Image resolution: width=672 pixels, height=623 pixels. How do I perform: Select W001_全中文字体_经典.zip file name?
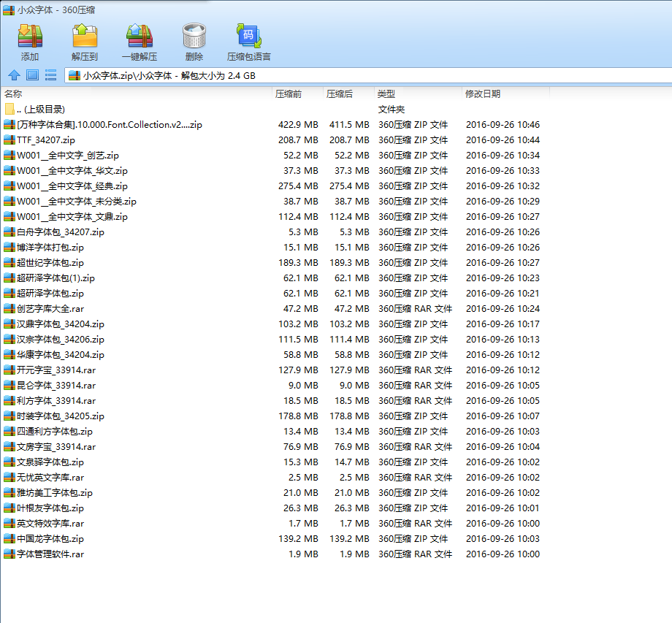(x=72, y=186)
